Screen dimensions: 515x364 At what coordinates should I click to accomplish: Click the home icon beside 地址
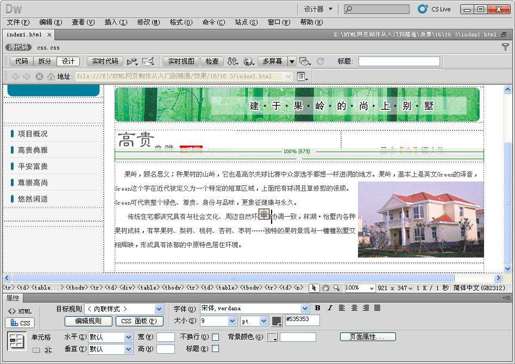coord(51,76)
